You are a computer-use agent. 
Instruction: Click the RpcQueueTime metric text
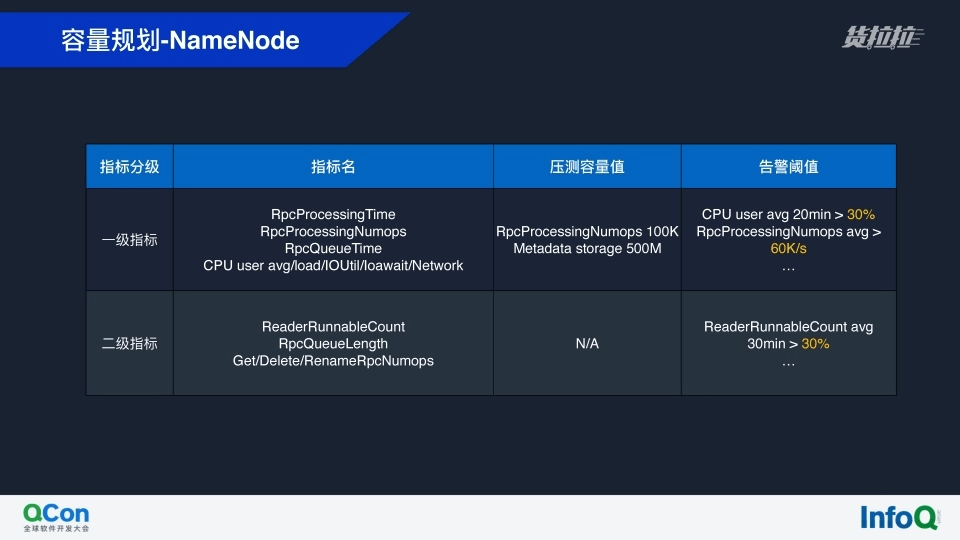click(x=333, y=249)
